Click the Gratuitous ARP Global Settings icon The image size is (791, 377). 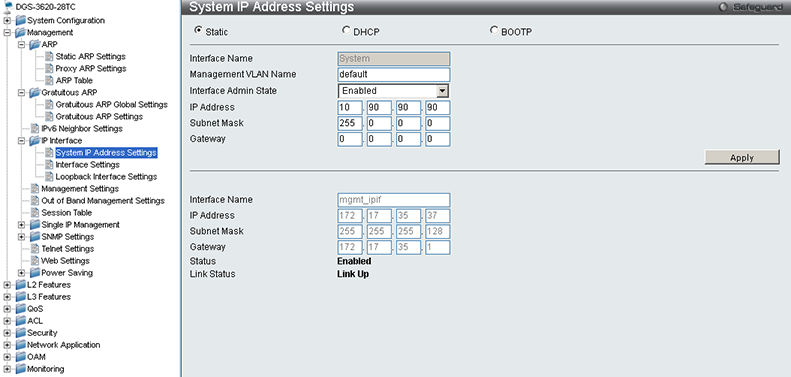coord(49,104)
